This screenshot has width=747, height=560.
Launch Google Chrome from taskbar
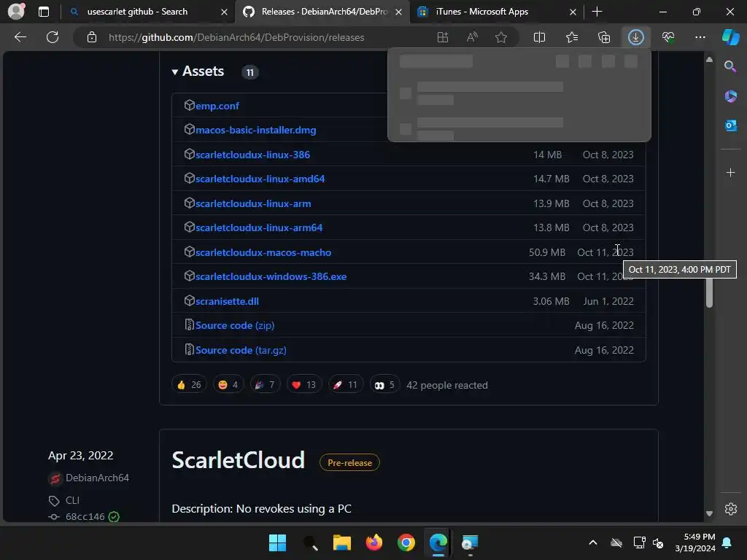[x=406, y=542]
